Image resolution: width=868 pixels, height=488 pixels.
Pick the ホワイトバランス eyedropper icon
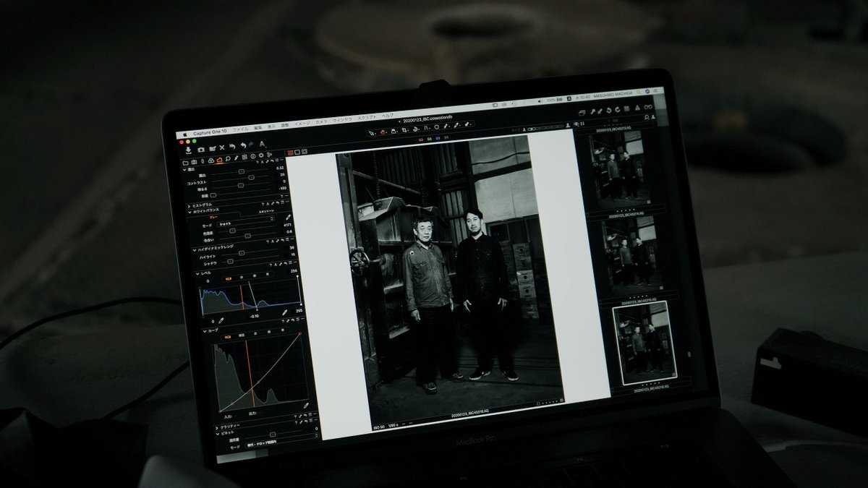click(288, 216)
